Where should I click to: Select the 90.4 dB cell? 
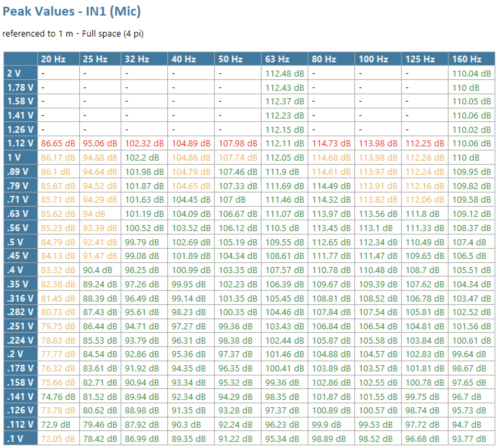point(100,270)
